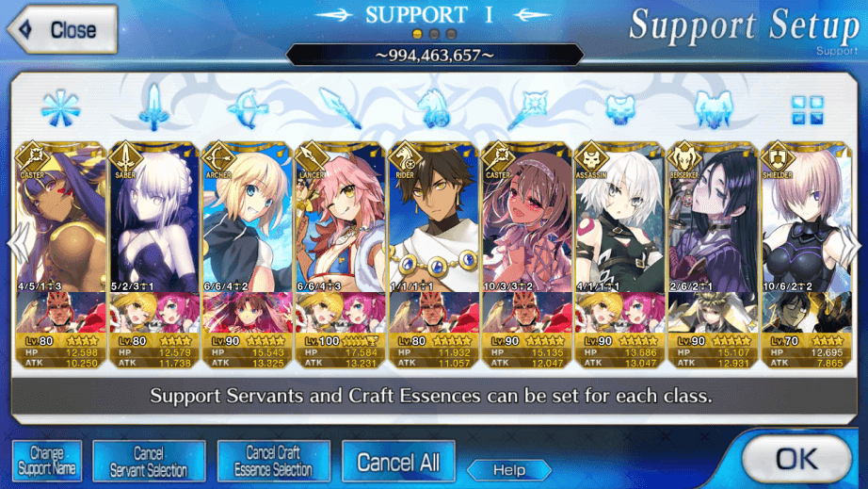Select the Rider class horse icon
868x489 pixels.
point(434,108)
